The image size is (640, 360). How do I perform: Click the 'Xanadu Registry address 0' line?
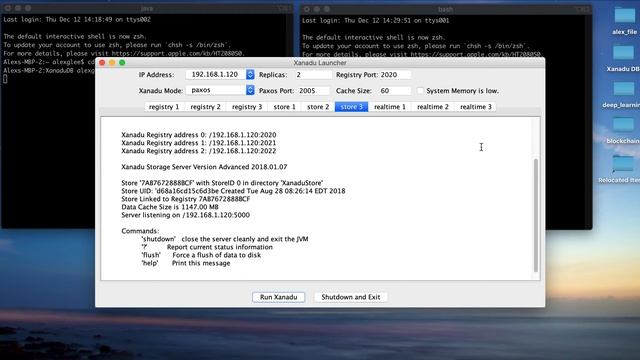coord(198,135)
